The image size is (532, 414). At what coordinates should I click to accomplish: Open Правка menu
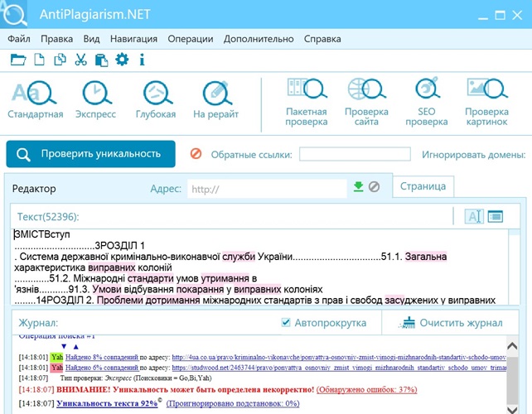[56, 39]
